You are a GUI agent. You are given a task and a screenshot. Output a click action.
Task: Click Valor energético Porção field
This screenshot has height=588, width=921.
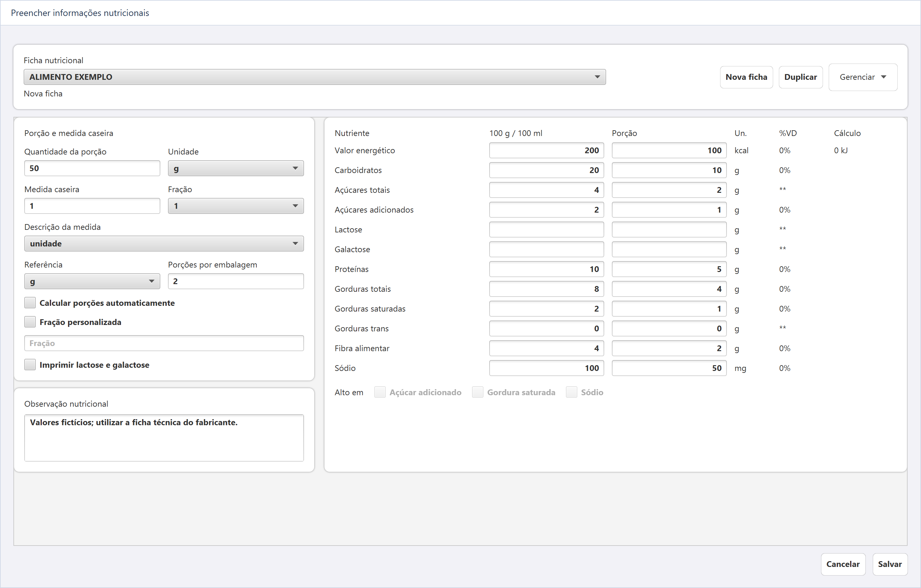click(x=669, y=150)
